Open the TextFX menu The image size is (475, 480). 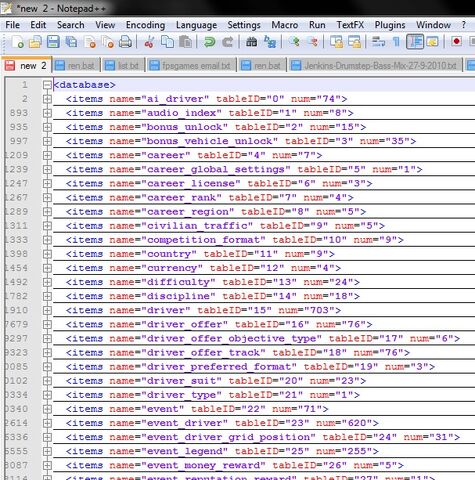(x=350, y=25)
